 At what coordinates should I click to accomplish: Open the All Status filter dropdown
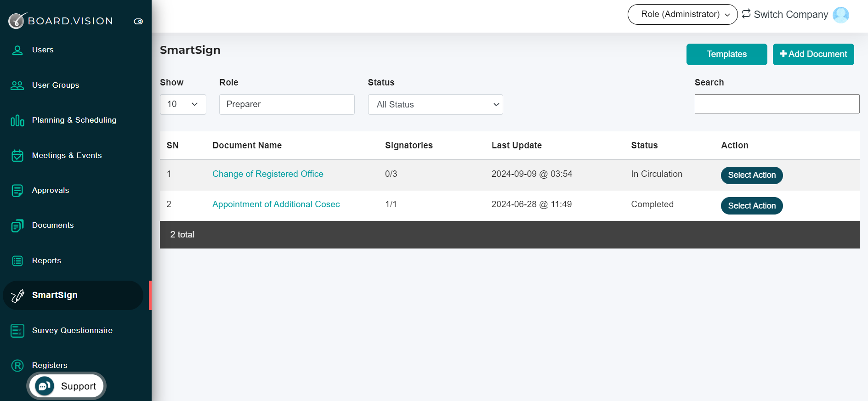tap(435, 105)
